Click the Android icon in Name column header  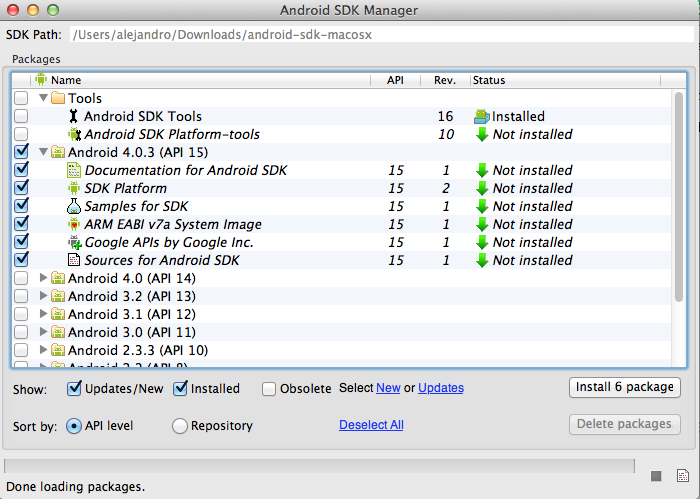pyautogui.click(x=41, y=79)
